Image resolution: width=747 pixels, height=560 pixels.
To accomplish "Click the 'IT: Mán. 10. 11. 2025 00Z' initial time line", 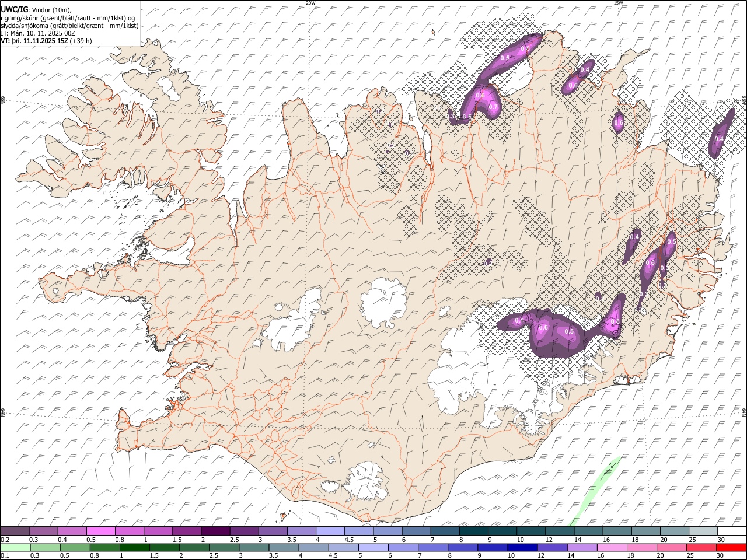I will pyautogui.click(x=38, y=33).
